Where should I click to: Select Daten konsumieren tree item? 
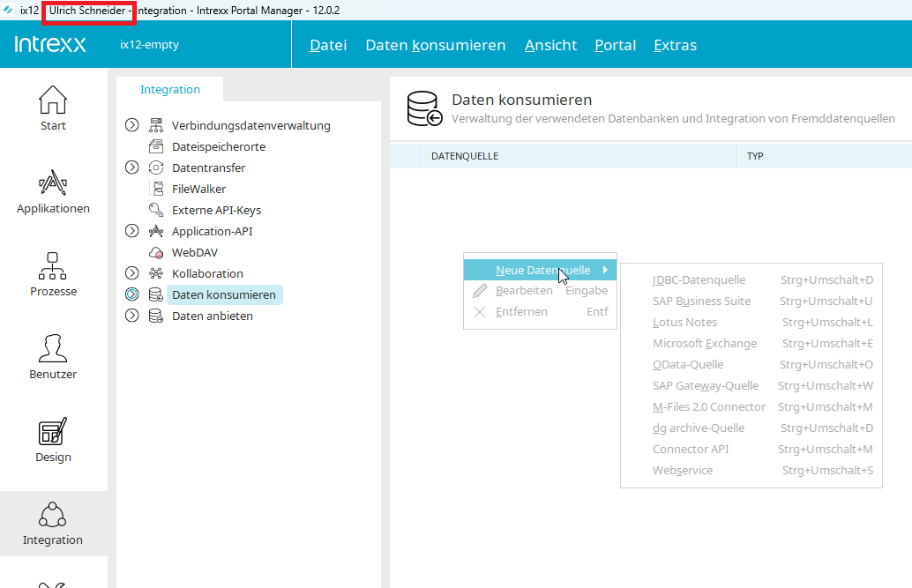coord(224,294)
